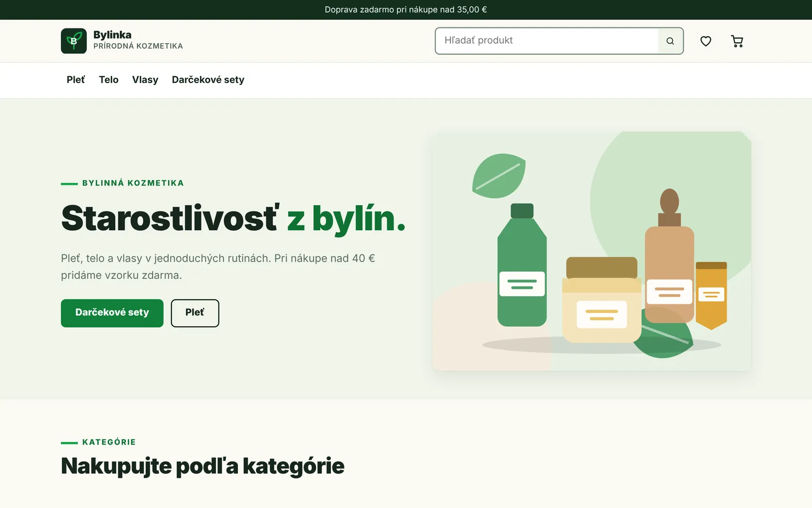The image size is (812, 508).
Task: Click the Starostlivosť z bylín heading
Action: 233,218
